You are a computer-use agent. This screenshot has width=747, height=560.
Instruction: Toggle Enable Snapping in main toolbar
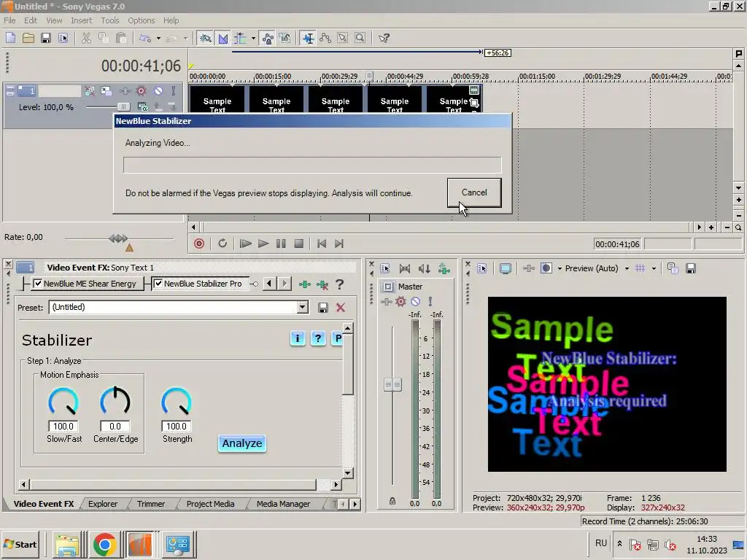point(205,38)
